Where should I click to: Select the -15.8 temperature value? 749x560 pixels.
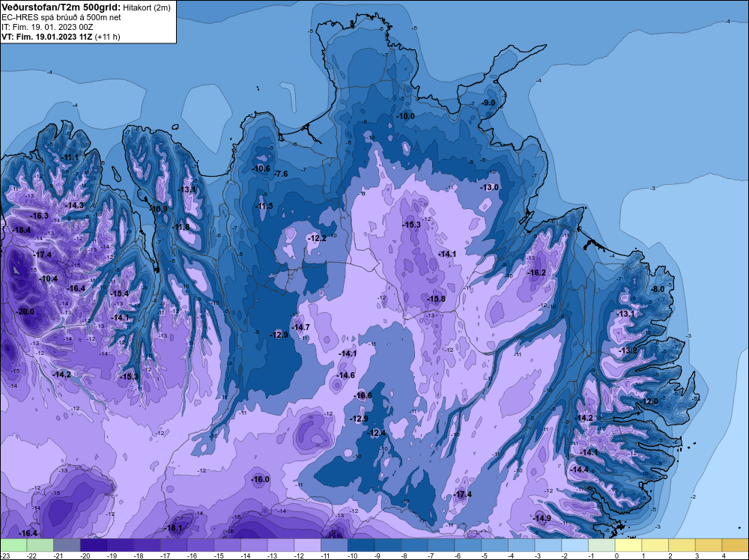(436, 299)
